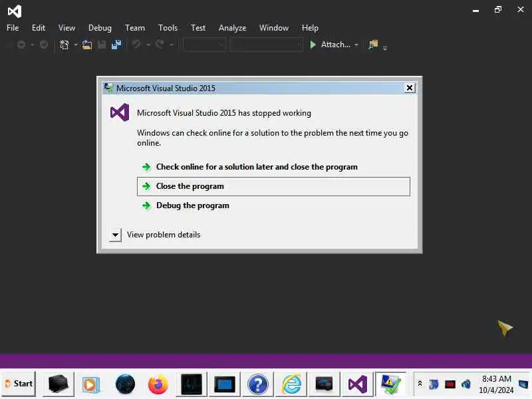The height and width of the screenshot is (399, 532).
Task: Open the black folder taskbar icon
Action: click(x=59, y=384)
